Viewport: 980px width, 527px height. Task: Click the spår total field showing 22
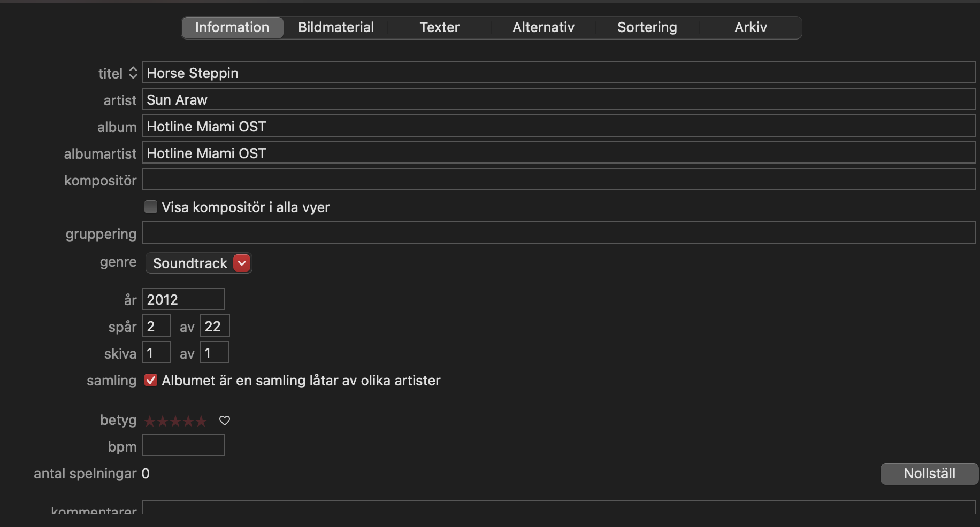click(x=215, y=326)
